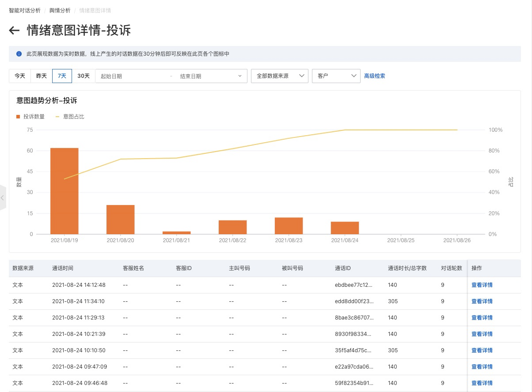
Task: Click the blue info icon in the notice banner
Action: (19, 54)
